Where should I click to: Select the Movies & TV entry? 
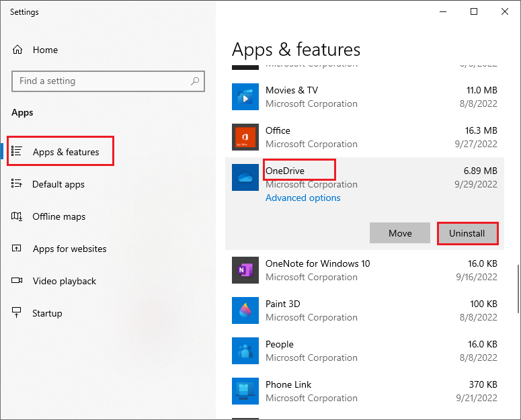click(x=364, y=97)
